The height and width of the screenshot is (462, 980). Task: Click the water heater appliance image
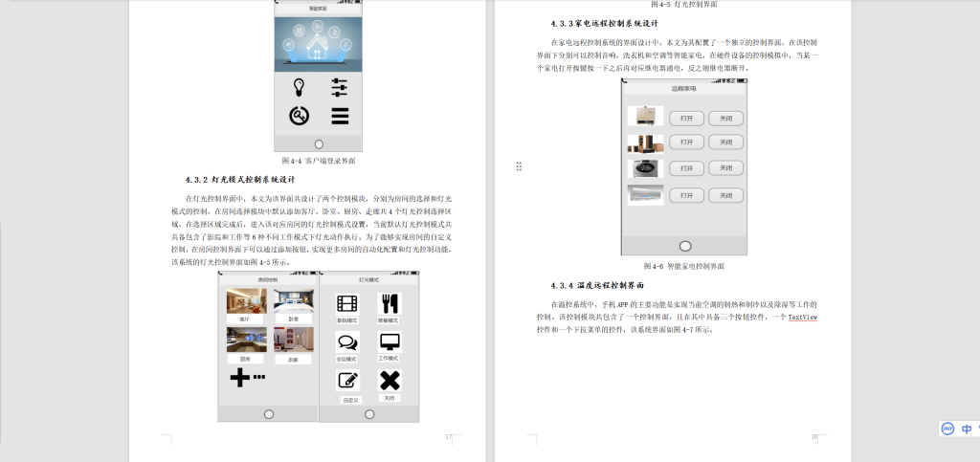pyautogui.click(x=645, y=116)
